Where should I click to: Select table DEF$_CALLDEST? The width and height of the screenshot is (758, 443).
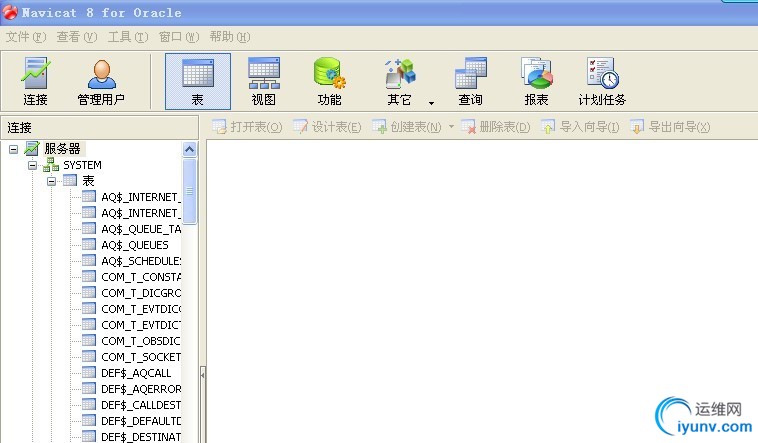pos(141,405)
